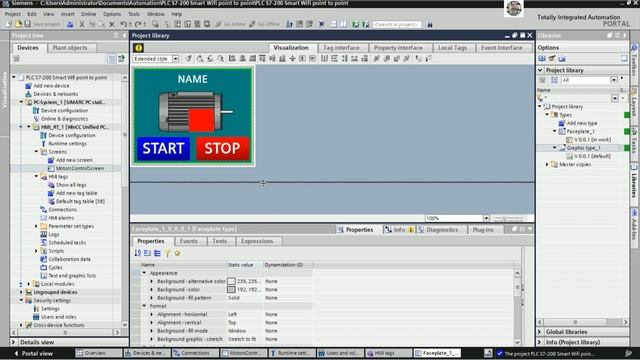
Task: Switch to the Plug-ins inspector tab
Action: click(483, 230)
